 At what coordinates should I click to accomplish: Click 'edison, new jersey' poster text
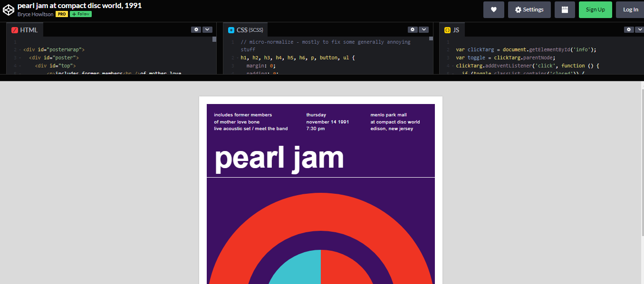392,129
